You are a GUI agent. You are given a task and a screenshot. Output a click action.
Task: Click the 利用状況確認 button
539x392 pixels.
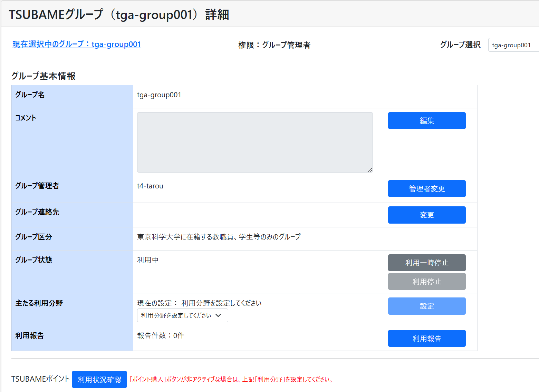point(99,380)
